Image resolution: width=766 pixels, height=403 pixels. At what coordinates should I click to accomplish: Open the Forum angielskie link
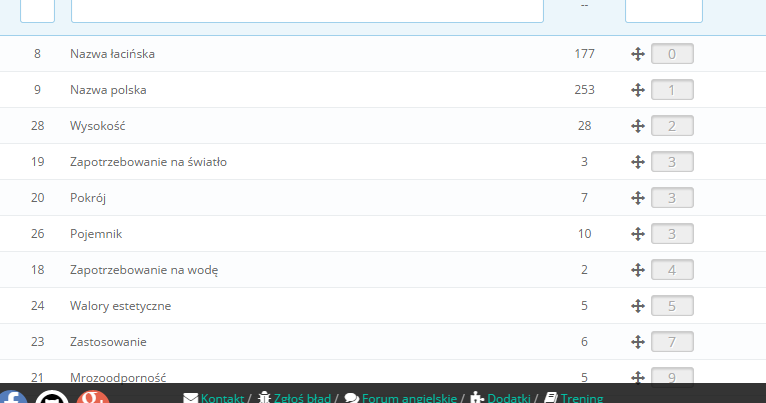[x=409, y=398]
